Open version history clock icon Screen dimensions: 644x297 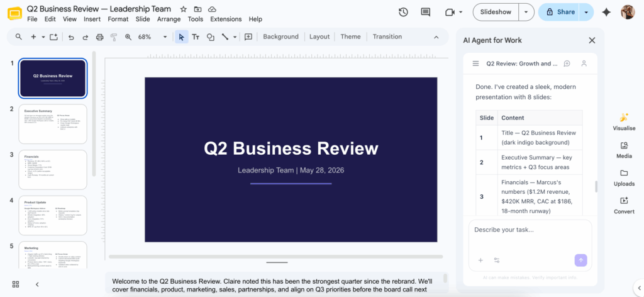403,13
